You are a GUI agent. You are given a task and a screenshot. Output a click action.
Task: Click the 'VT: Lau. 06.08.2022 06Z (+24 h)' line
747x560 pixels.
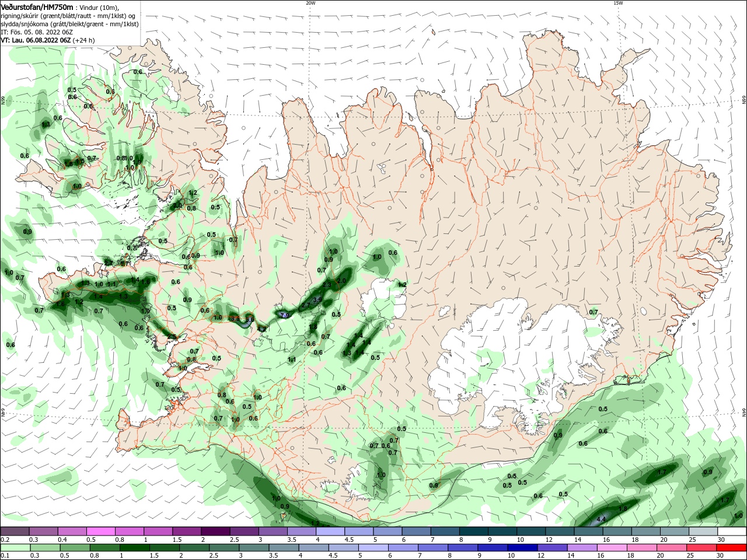click(48, 40)
